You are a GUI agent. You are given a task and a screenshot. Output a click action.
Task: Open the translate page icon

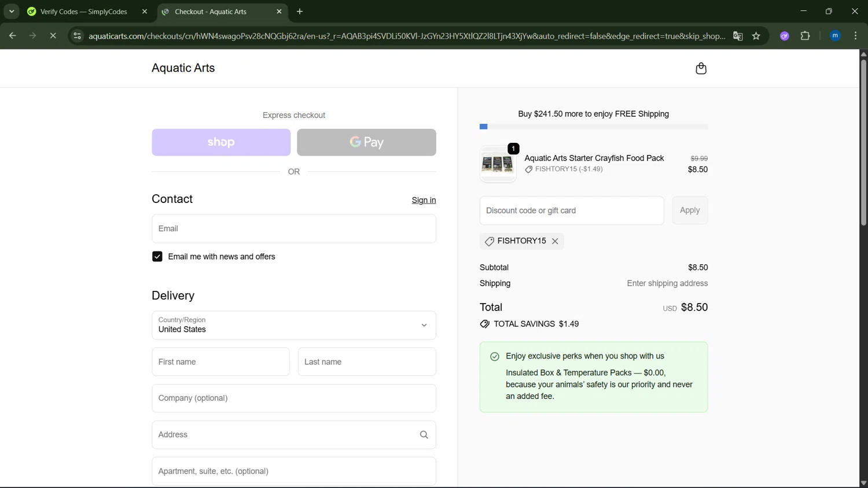(738, 36)
